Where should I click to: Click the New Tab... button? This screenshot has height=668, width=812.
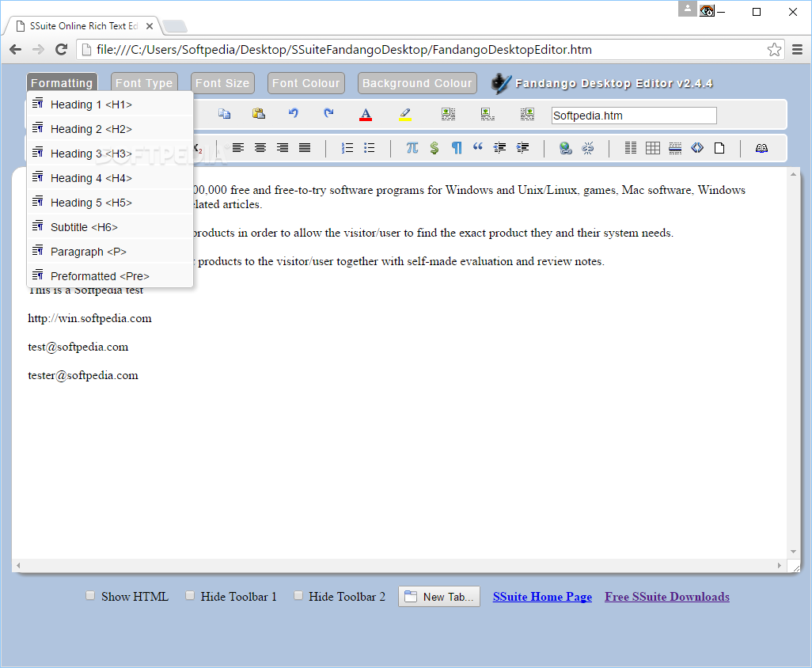click(439, 597)
